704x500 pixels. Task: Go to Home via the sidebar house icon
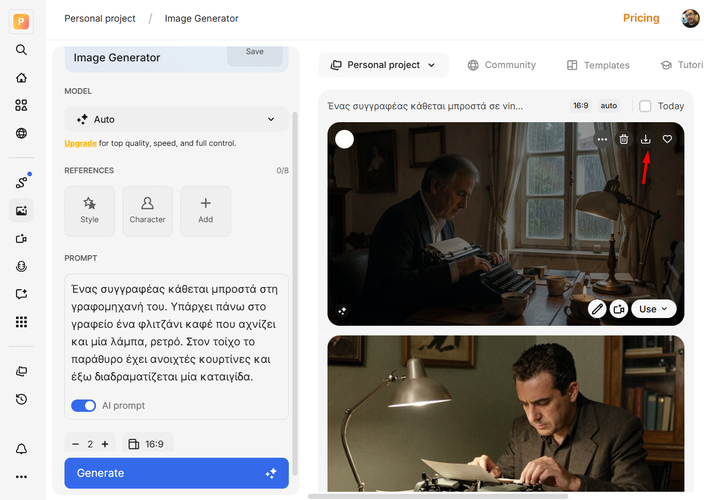(x=21, y=78)
